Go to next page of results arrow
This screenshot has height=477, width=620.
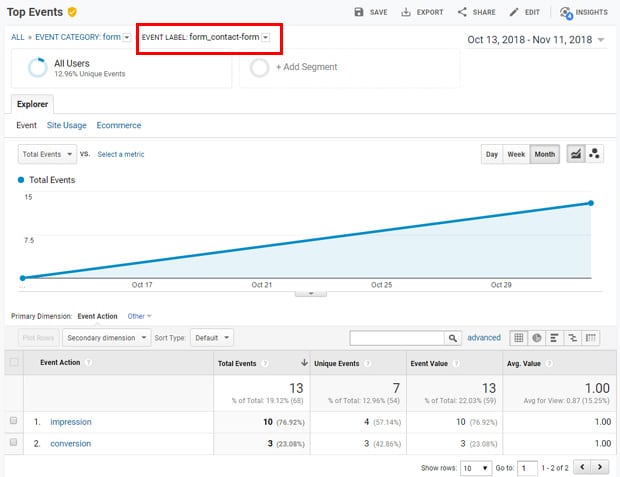point(600,467)
